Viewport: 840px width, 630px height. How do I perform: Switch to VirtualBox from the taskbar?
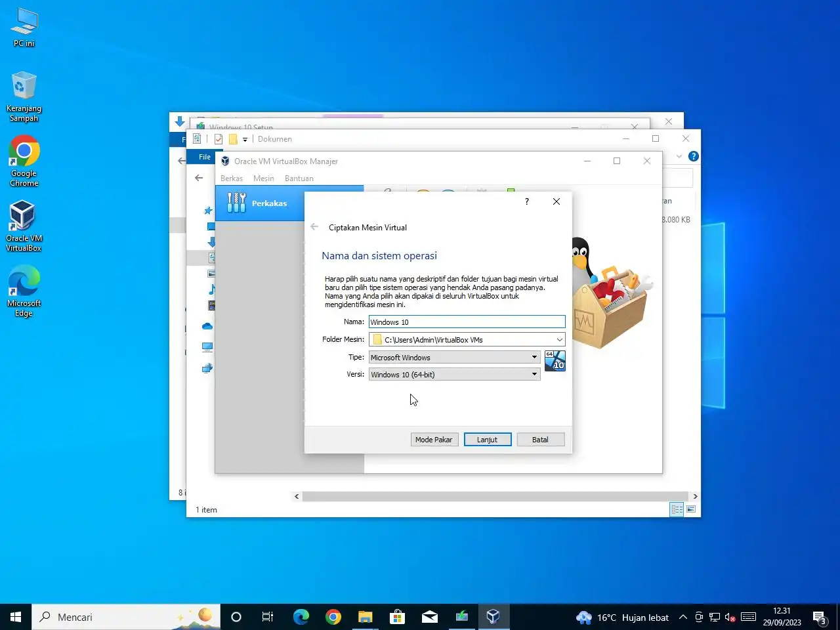[x=493, y=617]
